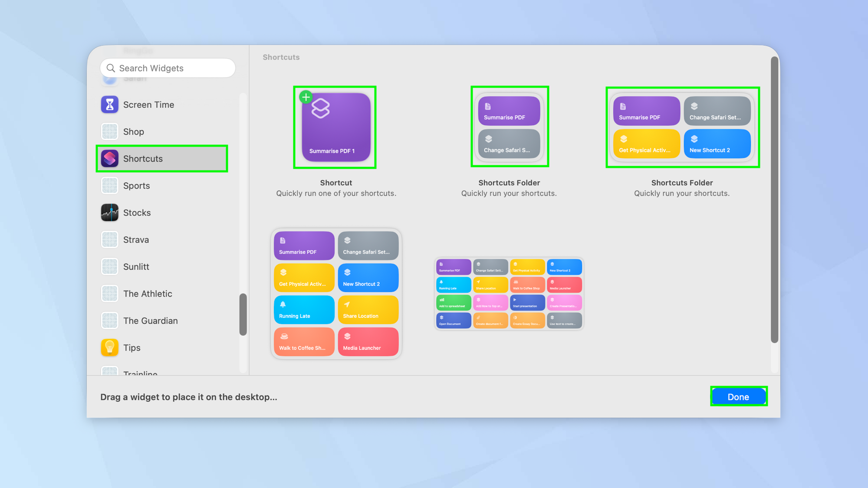Click inside the Search Widgets field

pyautogui.click(x=167, y=68)
